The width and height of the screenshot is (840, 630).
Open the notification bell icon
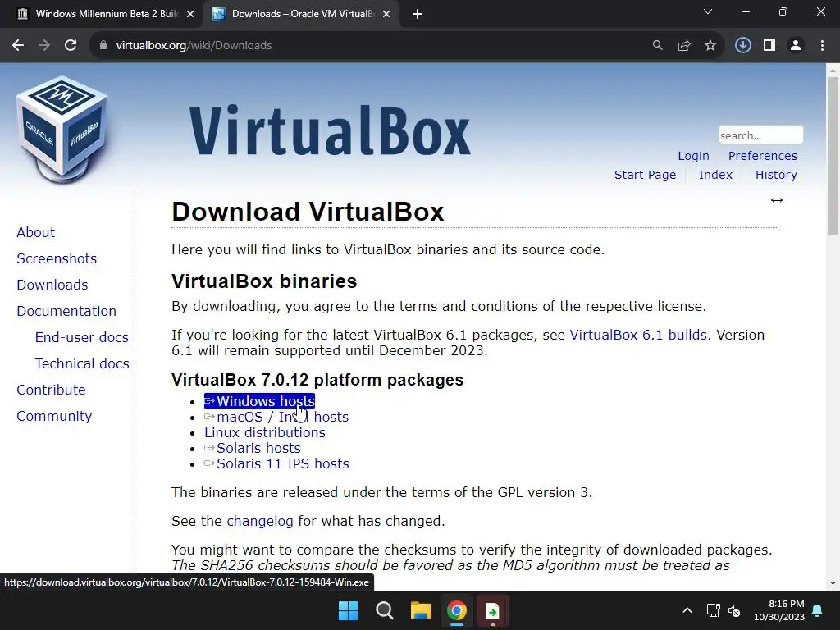818,610
